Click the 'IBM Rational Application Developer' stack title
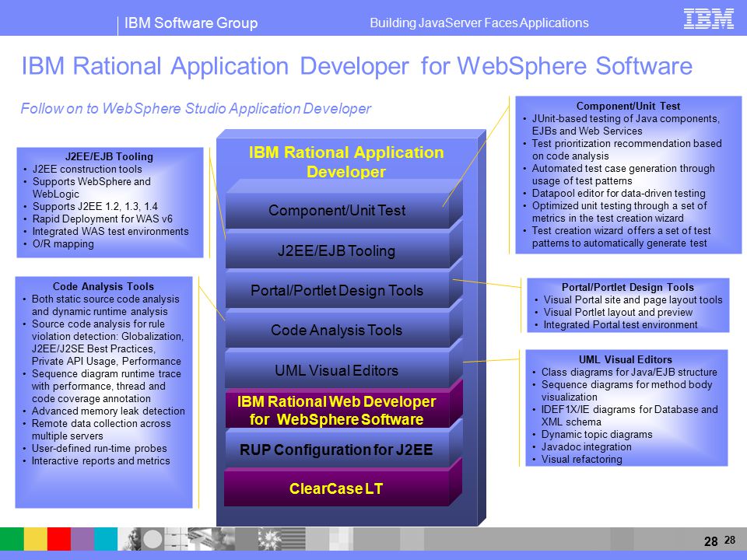The height and width of the screenshot is (560, 747). point(346,162)
